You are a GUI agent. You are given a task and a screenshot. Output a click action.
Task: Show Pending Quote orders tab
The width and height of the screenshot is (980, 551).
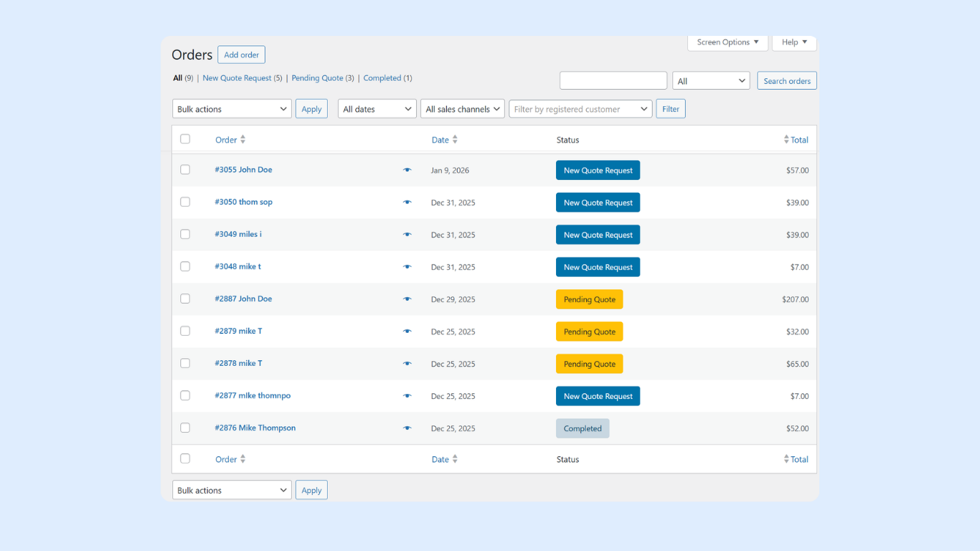coord(317,78)
